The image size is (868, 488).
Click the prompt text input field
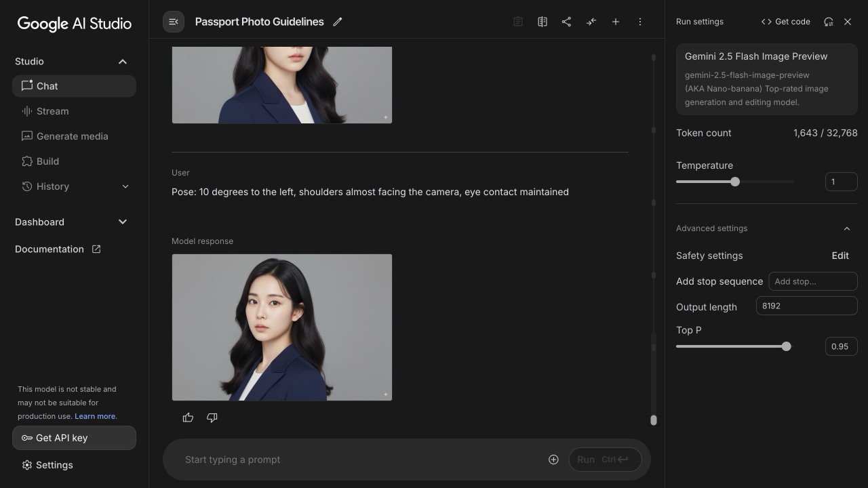tap(359, 460)
